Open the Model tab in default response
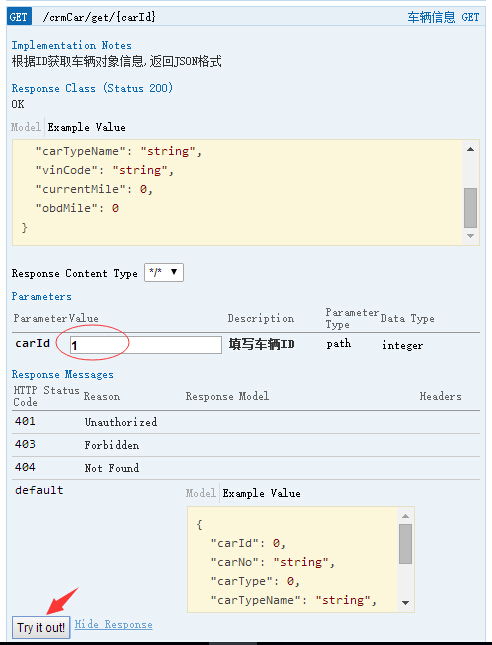 (x=200, y=493)
